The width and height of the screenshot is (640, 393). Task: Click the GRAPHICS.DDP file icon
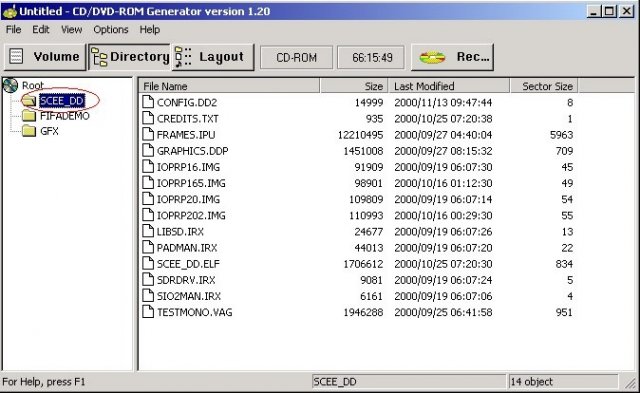148,151
